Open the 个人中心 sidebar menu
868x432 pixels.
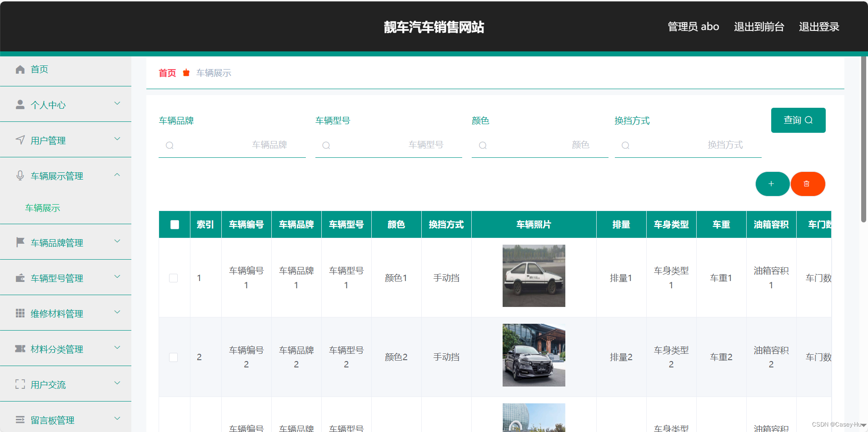[x=65, y=105]
